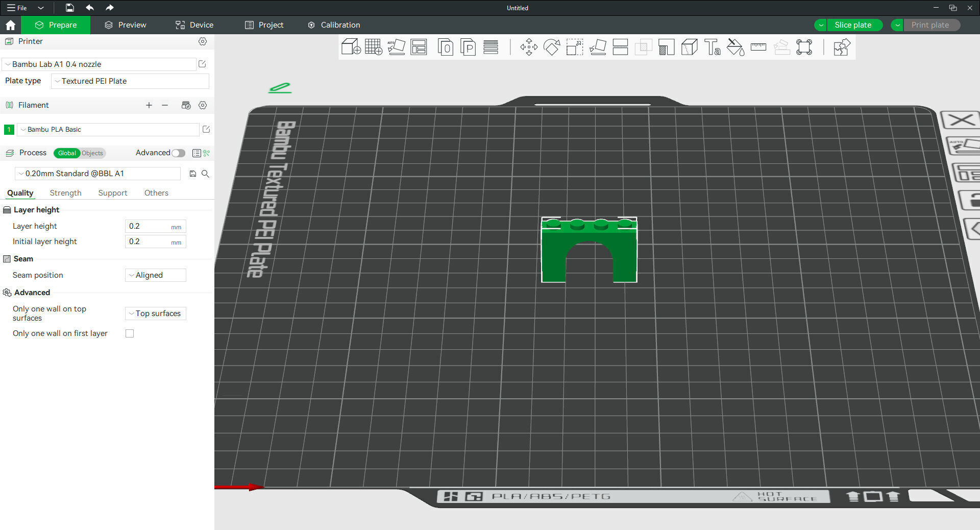Select the Supports painting tool

click(666, 47)
